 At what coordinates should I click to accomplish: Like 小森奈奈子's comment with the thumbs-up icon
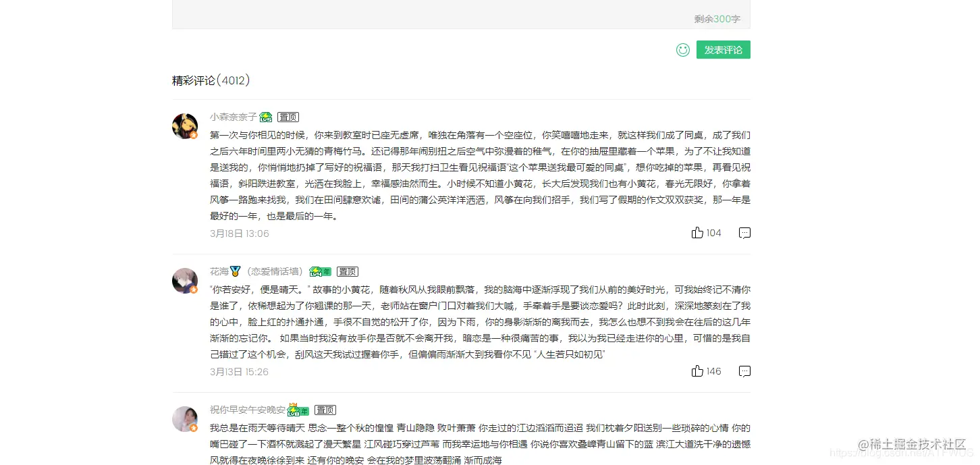[x=697, y=232]
